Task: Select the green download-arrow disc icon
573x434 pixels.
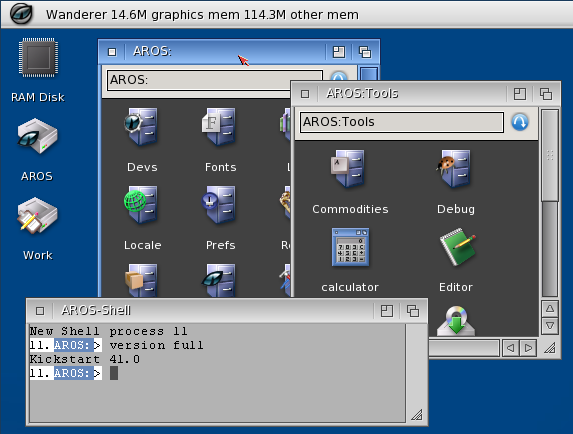Action: (x=456, y=321)
